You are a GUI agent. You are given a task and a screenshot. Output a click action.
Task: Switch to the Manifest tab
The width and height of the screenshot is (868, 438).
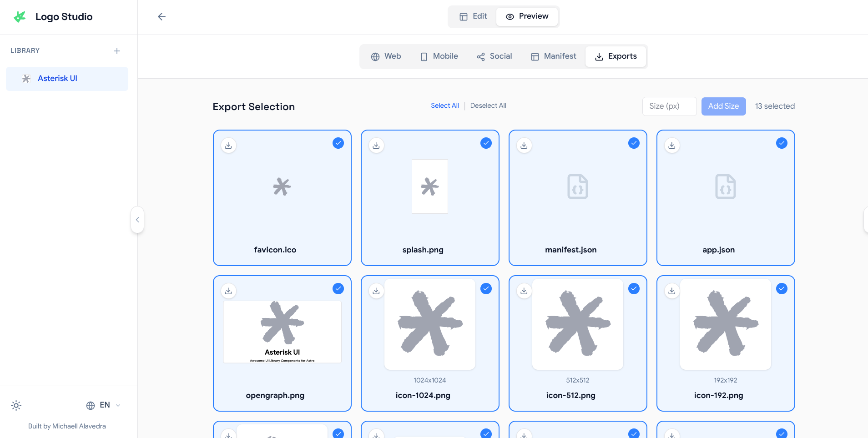tap(554, 56)
